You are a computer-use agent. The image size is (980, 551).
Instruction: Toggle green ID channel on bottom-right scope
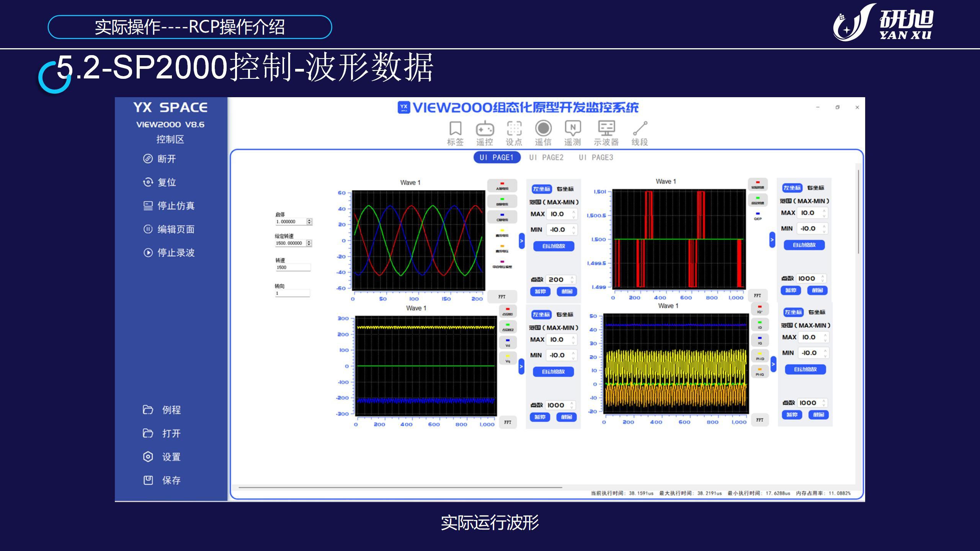coord(760,325)
